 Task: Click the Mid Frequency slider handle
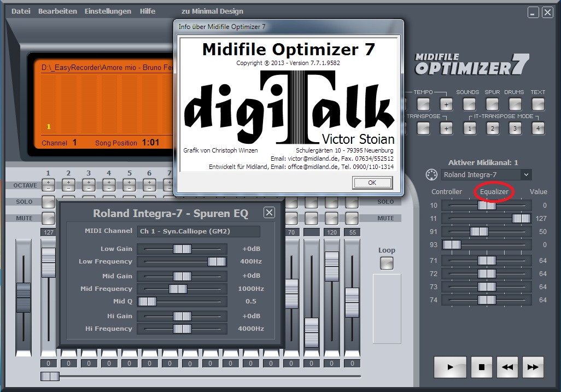click(x=178, y=289)
